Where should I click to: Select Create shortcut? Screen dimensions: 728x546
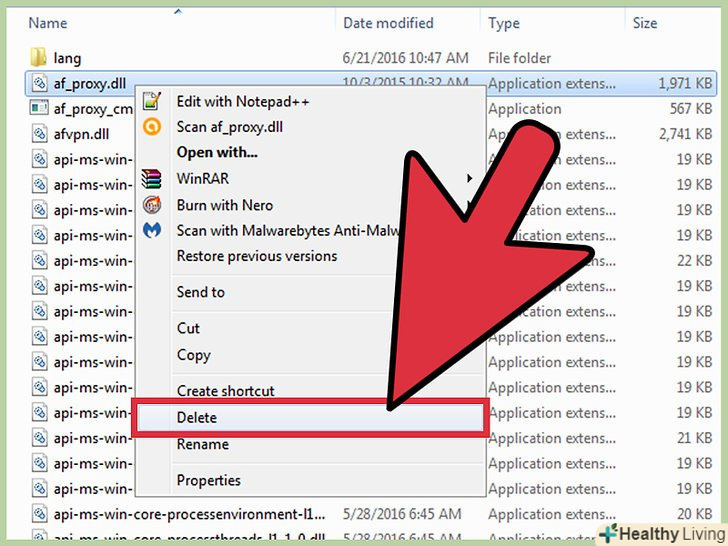(226, 391)
